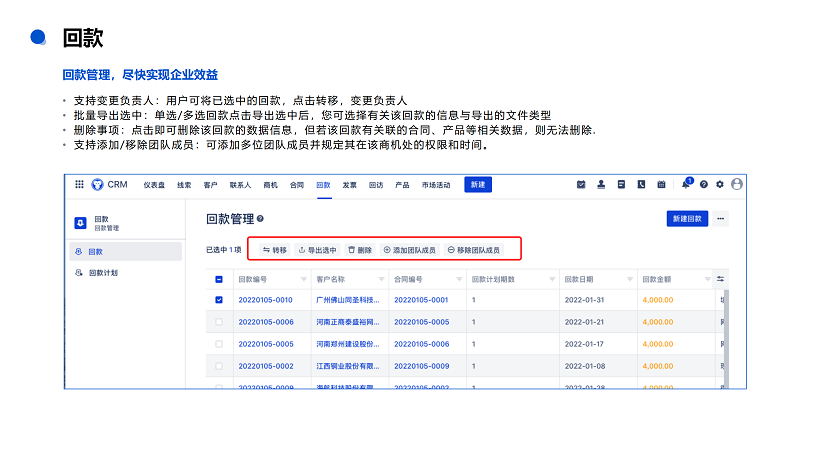The width and height of the screenshot is (820, 461).
Task: Open customer 河南正商泰盛裕网
Action: point(348,322)
